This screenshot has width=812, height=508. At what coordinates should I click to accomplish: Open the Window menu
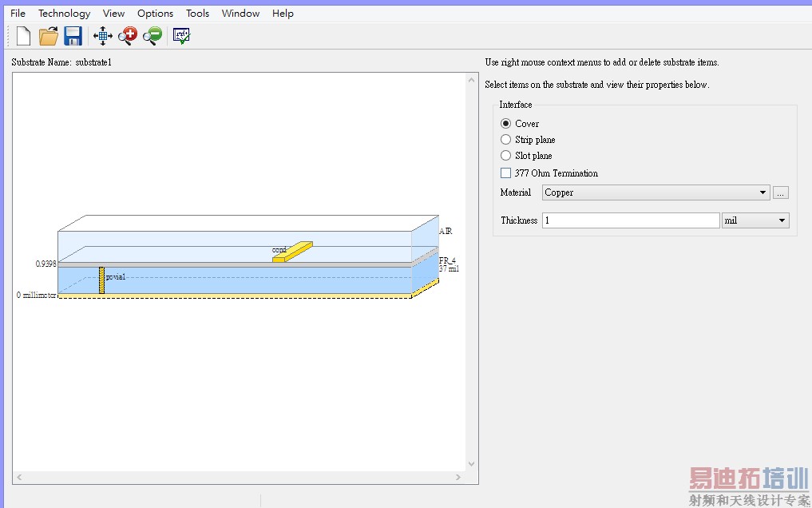240,14
